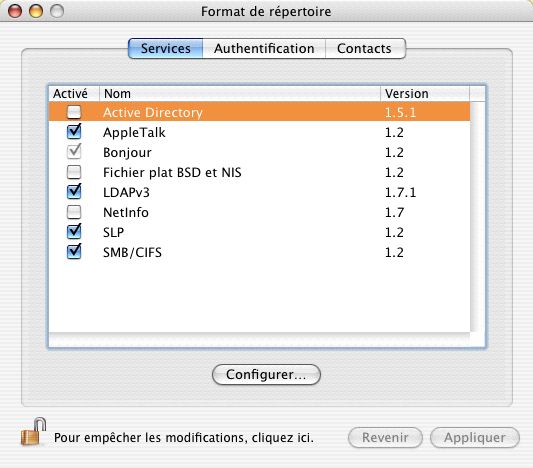Image resolution: width=533 pixels, height=468 pixels.
Task: Uncheck the SLP checkbox
Action: (x=74, y=232)
